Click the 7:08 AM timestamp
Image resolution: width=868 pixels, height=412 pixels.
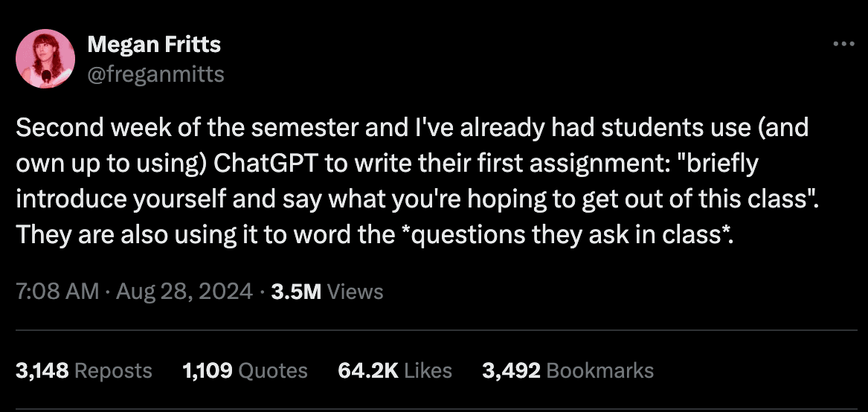click(x=57, y=292)
